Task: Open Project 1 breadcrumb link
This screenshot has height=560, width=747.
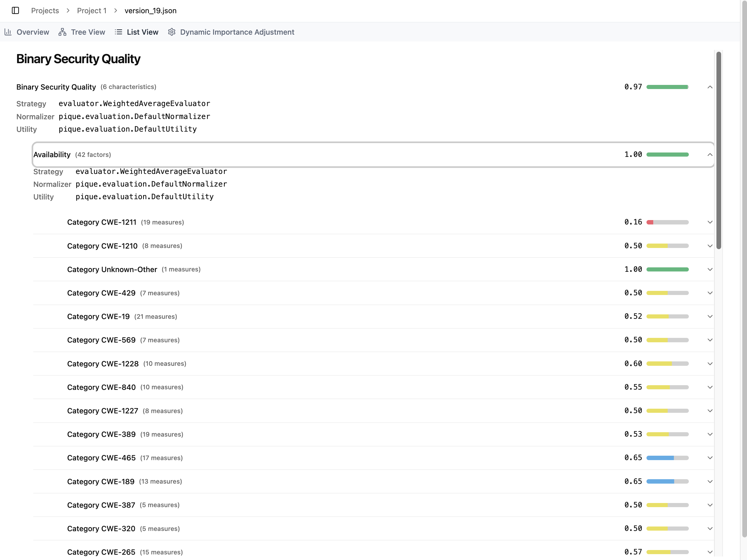Action: click(91, 11)
